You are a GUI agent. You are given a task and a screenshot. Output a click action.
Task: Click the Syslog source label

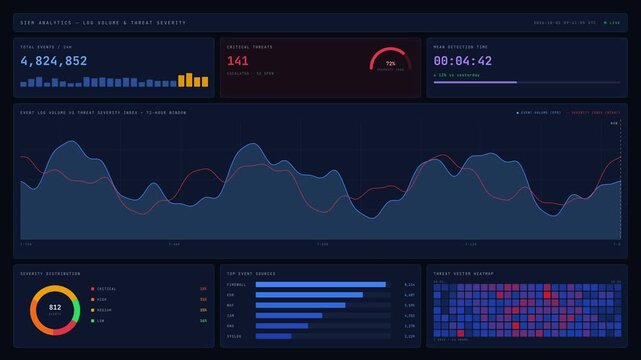[234, 336]
